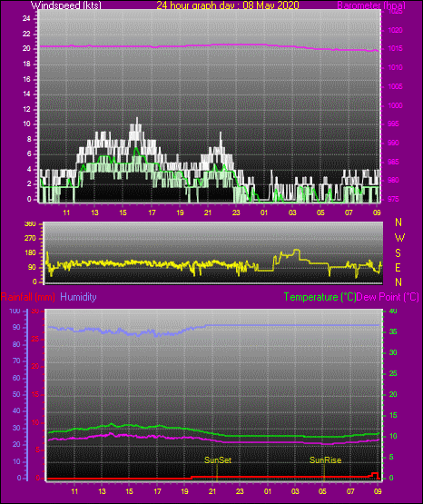
Task: Click the Barometer (hpa) axis title
Action: point(371,5)
